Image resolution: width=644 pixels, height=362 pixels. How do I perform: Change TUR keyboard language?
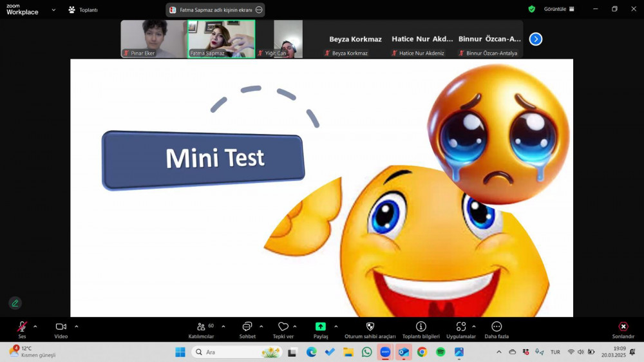tap(555, 352)
